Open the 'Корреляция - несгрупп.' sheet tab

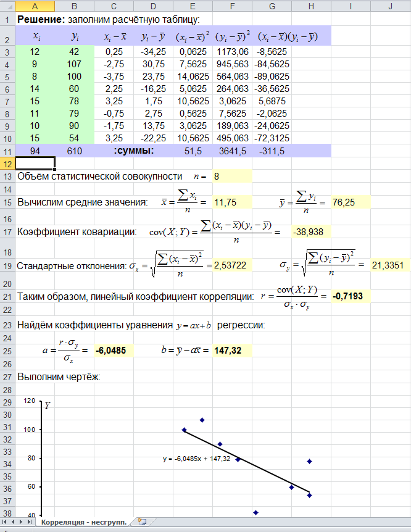point(84,522)
